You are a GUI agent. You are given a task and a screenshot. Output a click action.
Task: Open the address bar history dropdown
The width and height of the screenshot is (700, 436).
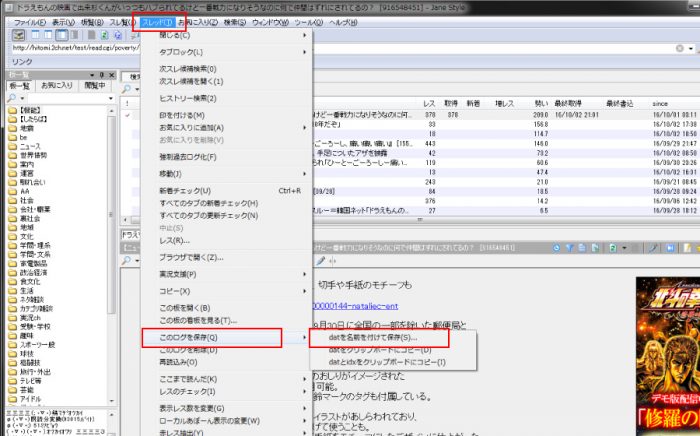tap(691, 48)
